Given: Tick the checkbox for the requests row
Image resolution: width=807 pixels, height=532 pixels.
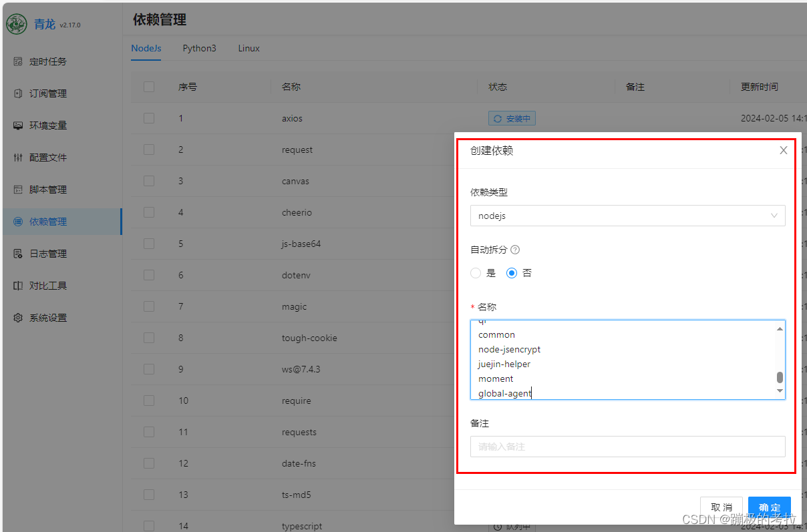Looking at the screenshot, I should coord(149,432).
